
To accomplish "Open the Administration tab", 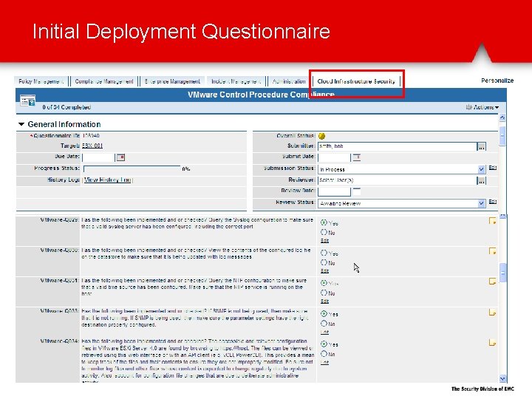I will [289, 81].
